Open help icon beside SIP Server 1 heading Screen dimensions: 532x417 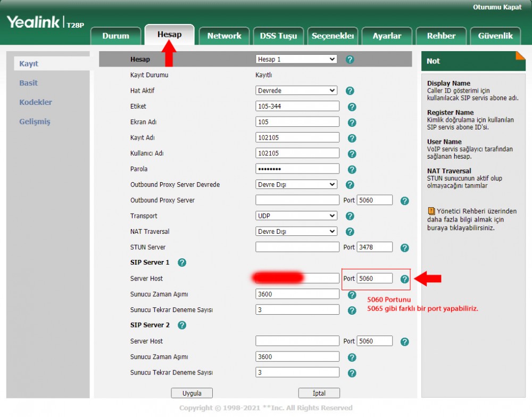coord(182,263)
